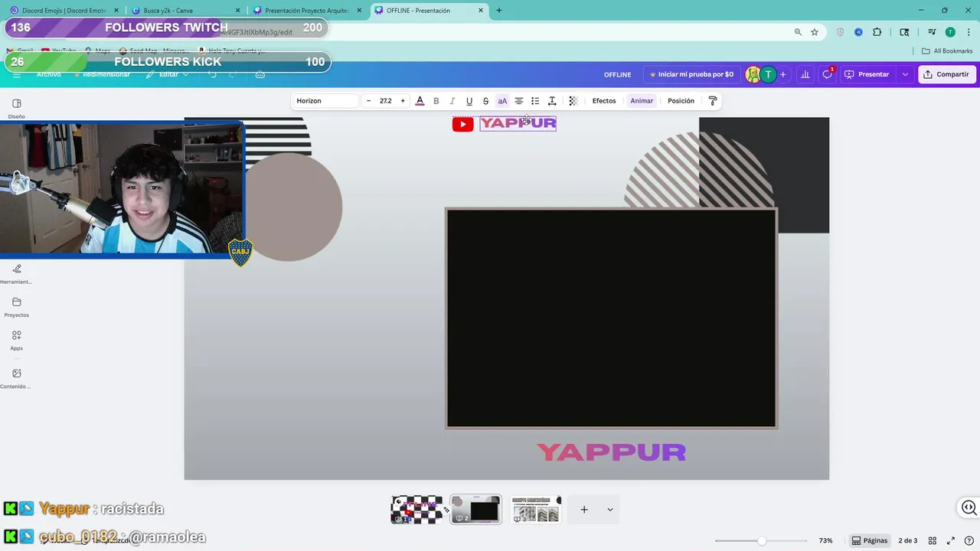Open a new browser tab
980x551 pixels.
point(499,11)
